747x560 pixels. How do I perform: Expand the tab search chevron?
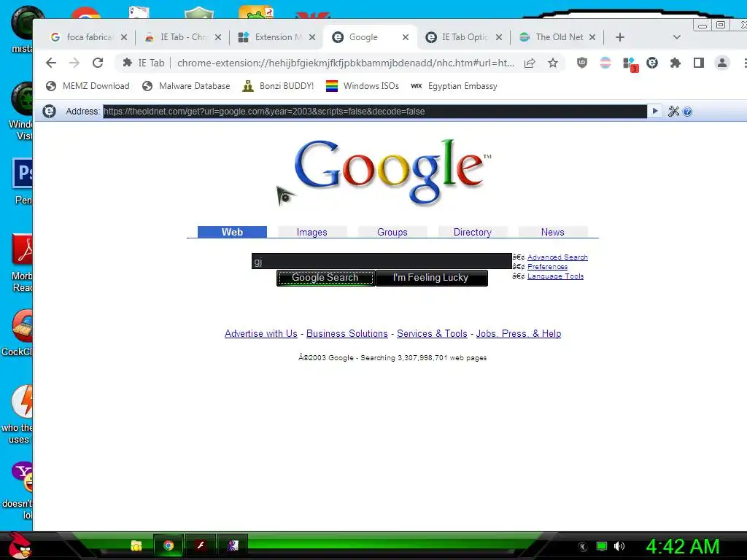coord(676,37)
